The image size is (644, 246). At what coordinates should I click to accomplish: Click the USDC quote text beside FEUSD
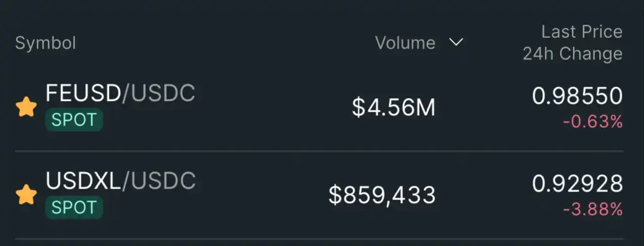pos(163,93)
